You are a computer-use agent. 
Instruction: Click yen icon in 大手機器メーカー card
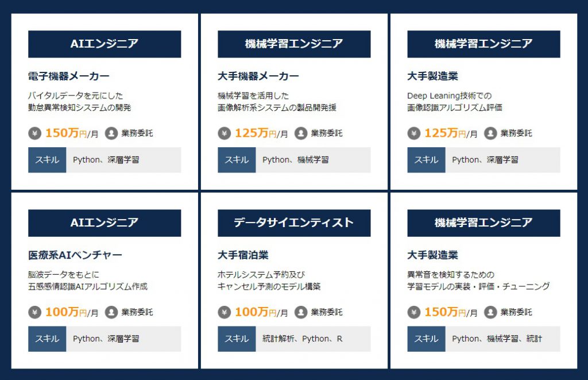pyautogui.click(x=225, y=133)
